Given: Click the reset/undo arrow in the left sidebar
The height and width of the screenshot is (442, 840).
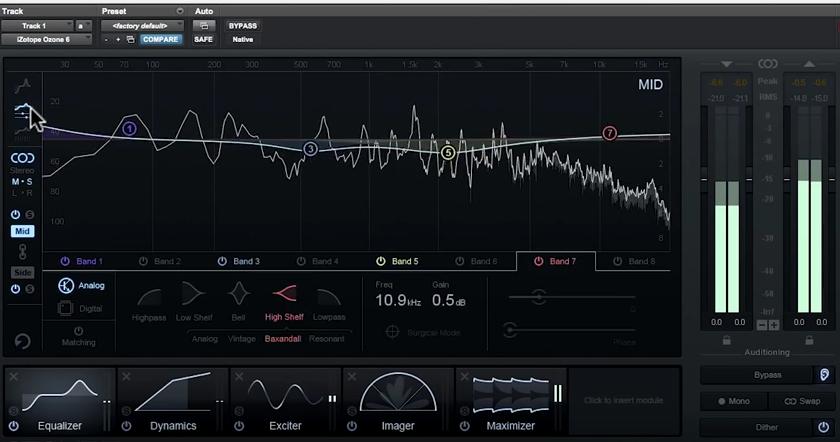Looking at the screenshot, I should (x=22, y=341).
